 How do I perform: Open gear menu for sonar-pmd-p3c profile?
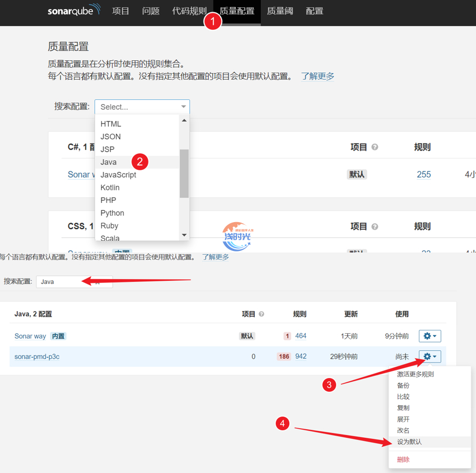[x=430, y=357]
